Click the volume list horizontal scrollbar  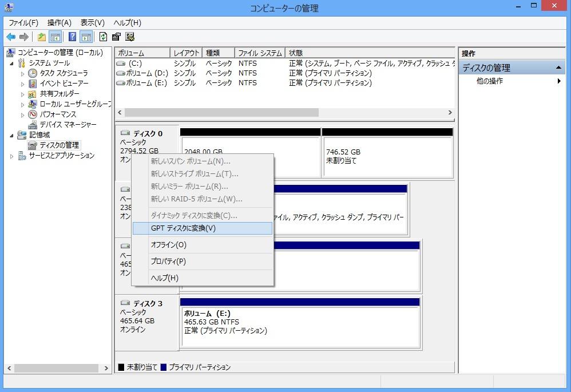[x=221, y=113]
